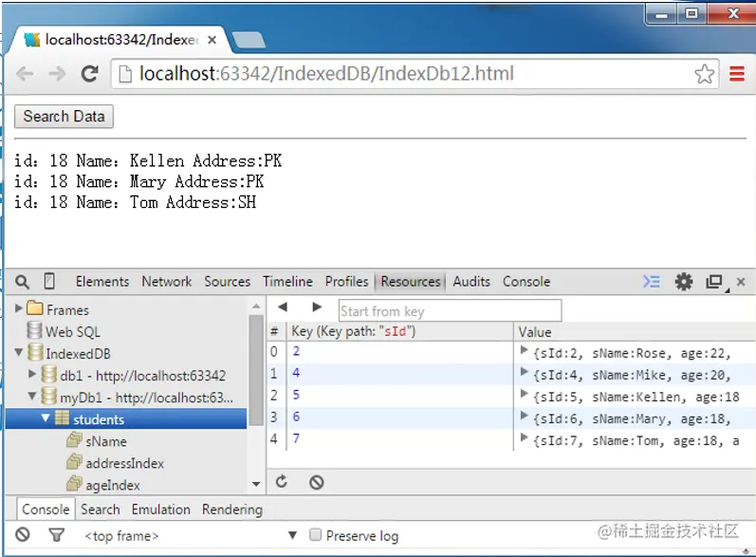Image resolution: width=756 pixels, height=557 pixels.
Task: Enable Preserve log checkbox
Action: [x=315, y=534]
